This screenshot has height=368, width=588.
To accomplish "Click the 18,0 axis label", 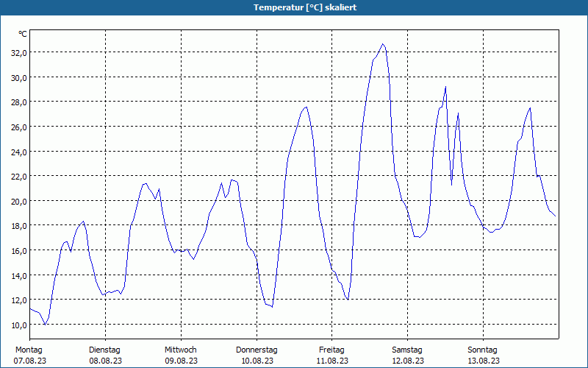I will pyautogui.click(x=19, y=226).
